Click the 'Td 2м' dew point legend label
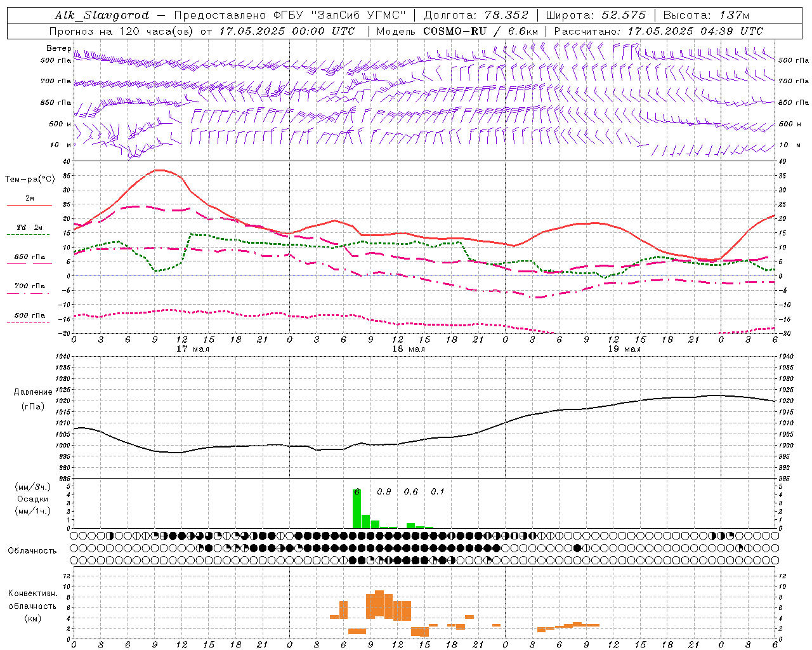 tap(29, 227)
